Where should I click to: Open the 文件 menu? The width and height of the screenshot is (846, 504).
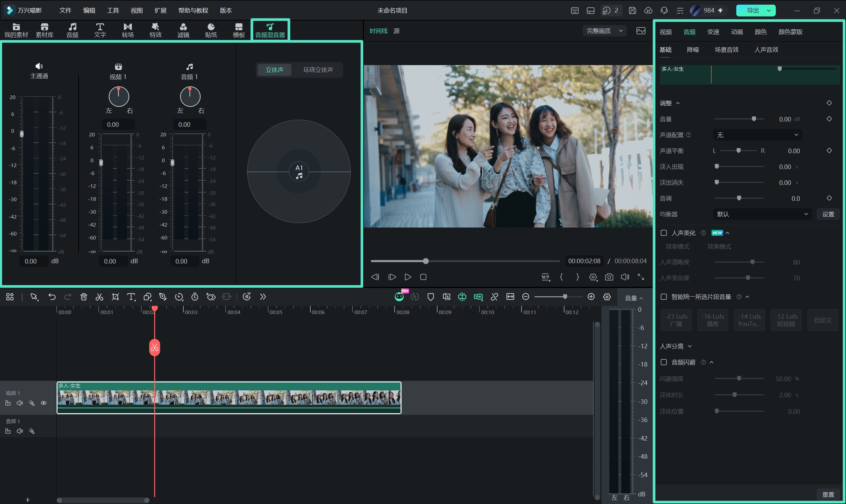point(65,11)
